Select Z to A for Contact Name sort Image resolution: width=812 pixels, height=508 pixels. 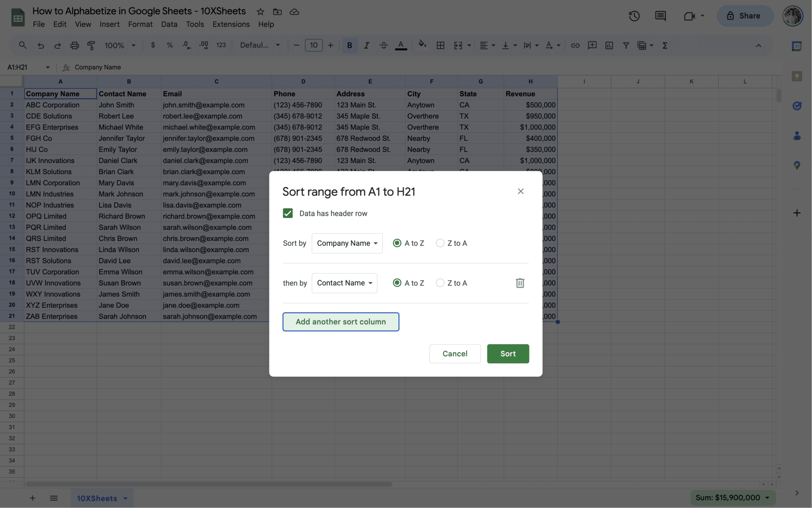point(440,283)
